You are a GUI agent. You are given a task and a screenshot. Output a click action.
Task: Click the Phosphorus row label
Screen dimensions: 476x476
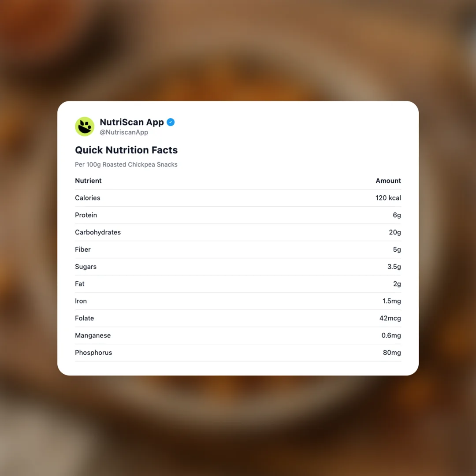93,353
